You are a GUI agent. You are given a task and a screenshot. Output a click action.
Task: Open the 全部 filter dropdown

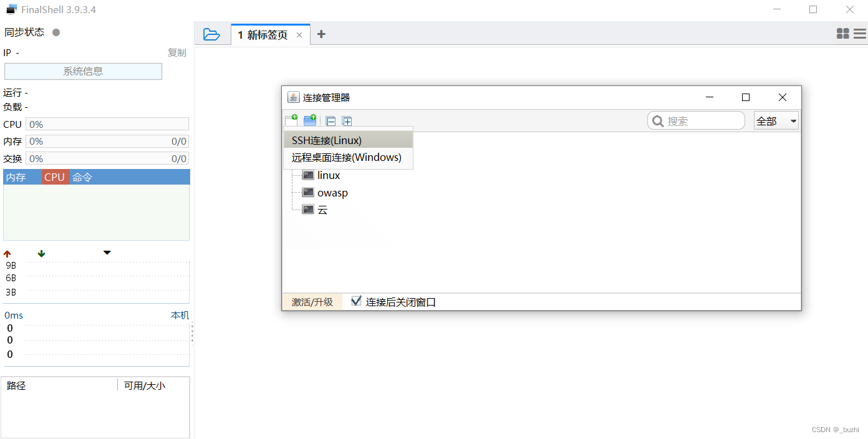coord(776,121)
